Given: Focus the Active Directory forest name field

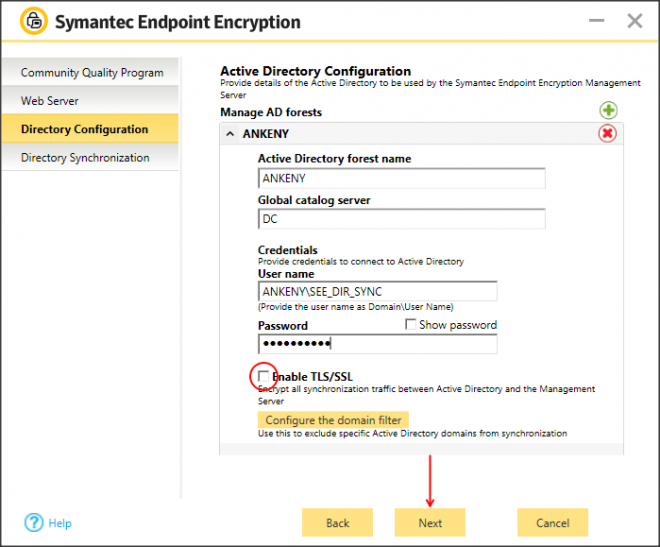Looking at the screenshot, I should tap(402, 178).
